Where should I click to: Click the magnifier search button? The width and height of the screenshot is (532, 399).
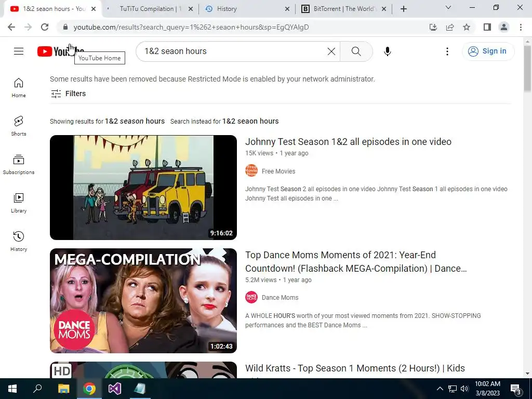(356, 51)
